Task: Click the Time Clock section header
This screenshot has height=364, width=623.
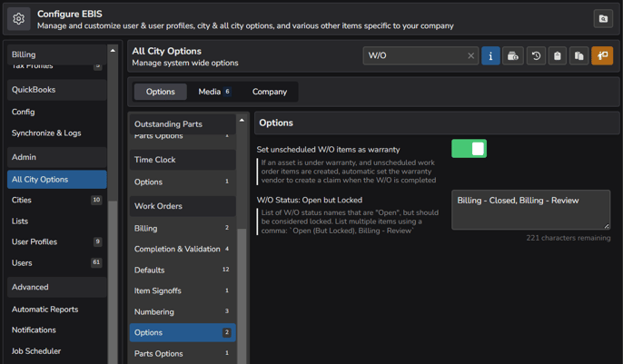Action: point(183,160)
